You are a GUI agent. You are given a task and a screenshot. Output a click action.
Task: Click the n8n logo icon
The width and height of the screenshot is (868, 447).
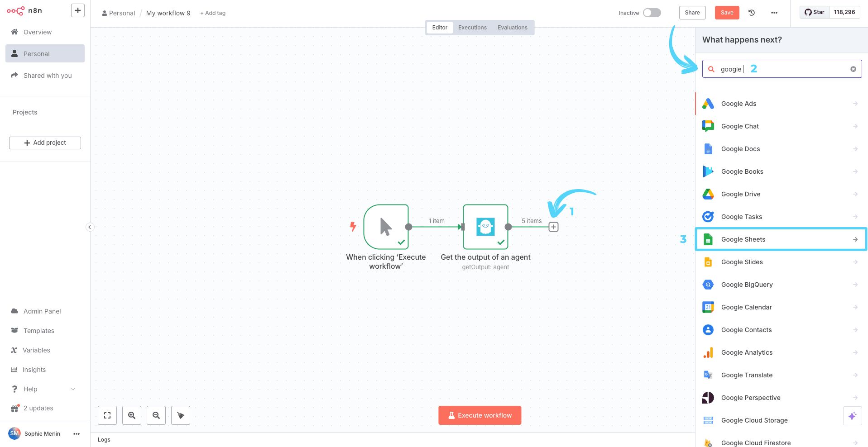(15, 10)
